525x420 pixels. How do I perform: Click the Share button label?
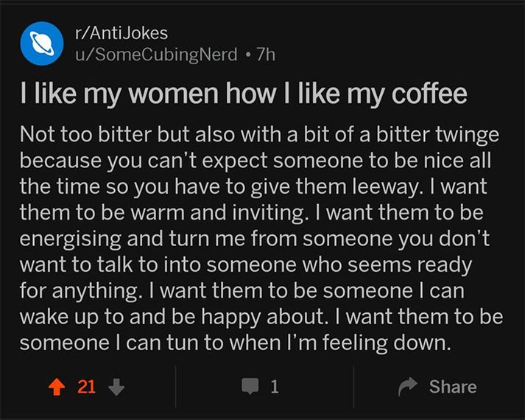tap(453, 387)
